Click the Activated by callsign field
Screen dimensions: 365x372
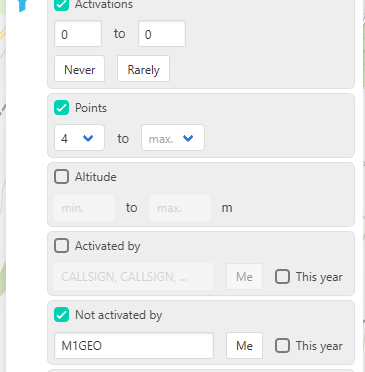[x=134, y=276]
